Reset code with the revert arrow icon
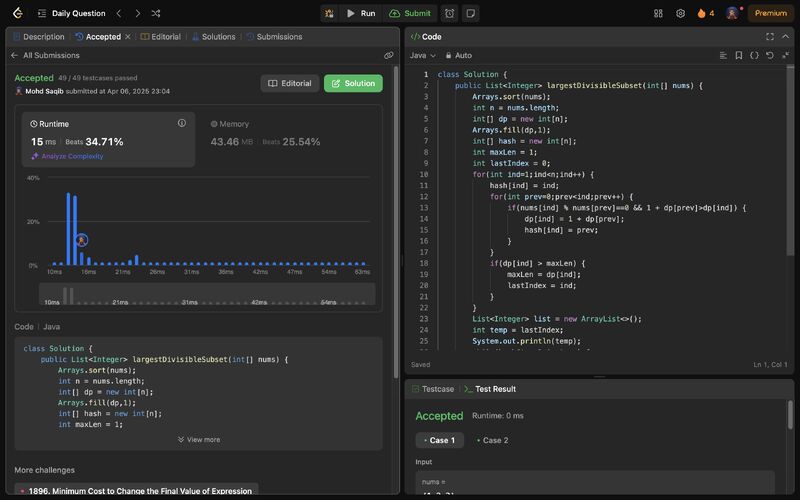Image resolution: width=800 pixels, height=500 pixels. pyautogui.click(x=770, y=55)
